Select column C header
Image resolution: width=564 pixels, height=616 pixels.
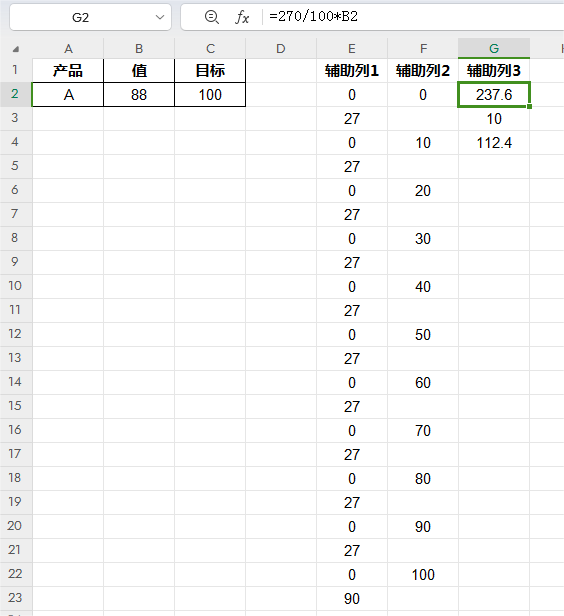coord(210,49)
